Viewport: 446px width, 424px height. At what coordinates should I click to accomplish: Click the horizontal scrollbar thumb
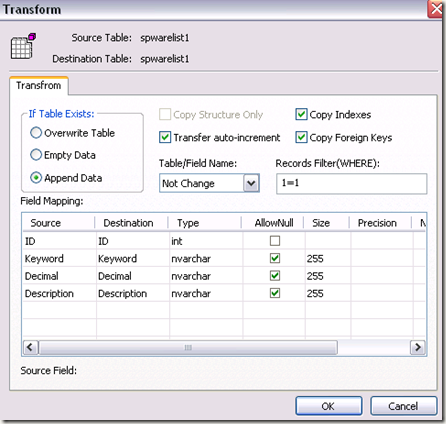pyautogui.click(x=188, y=347)
